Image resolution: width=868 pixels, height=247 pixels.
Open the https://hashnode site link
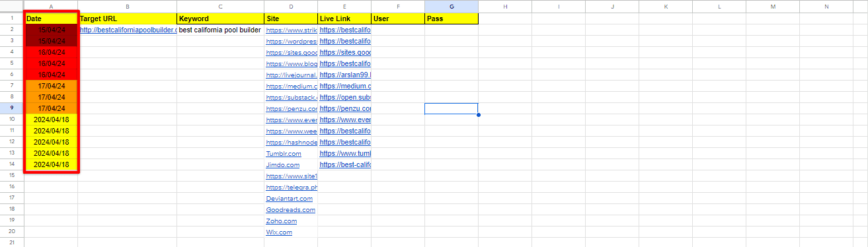coord(292,143)
